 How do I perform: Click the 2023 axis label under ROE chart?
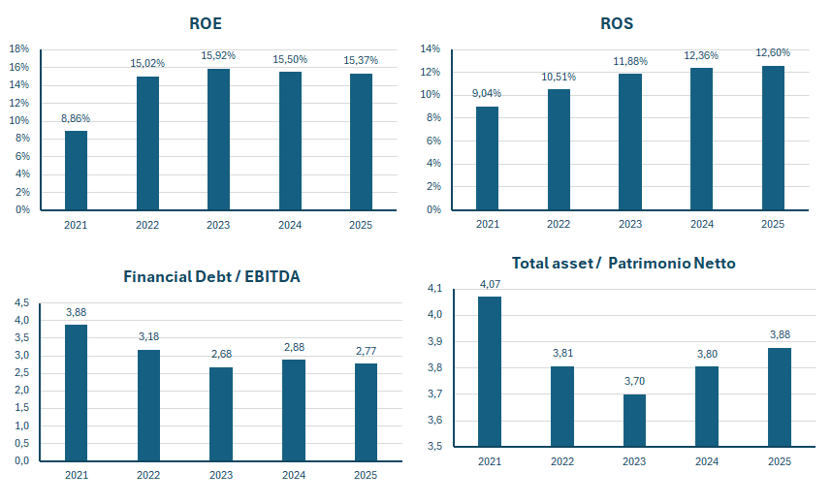pos(218,225)
